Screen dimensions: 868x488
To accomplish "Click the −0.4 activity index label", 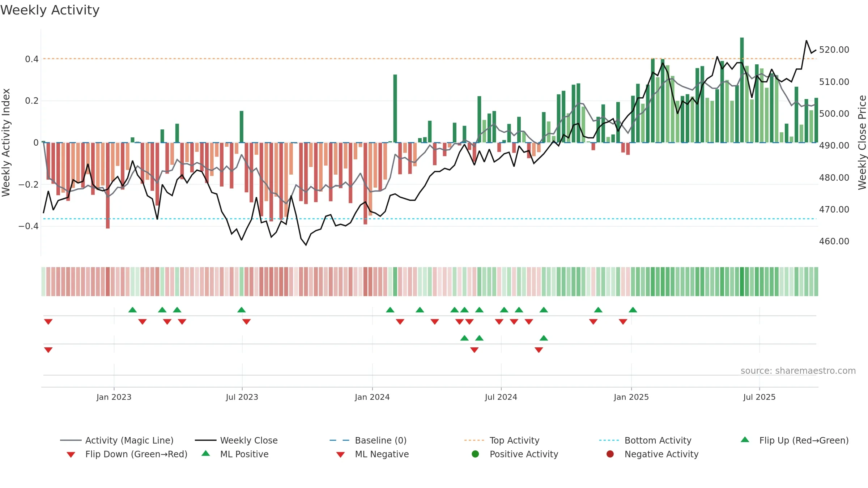I will 29,226.
